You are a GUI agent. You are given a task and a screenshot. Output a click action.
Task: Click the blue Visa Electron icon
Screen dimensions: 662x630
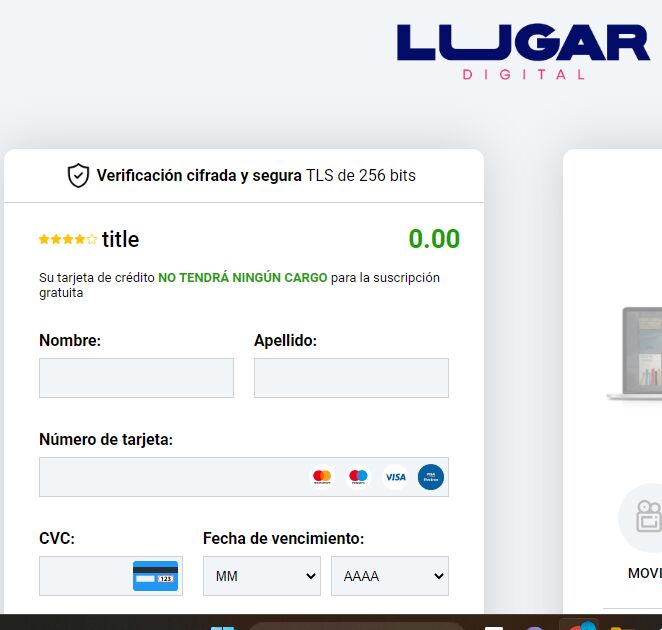pyautogui.click(x=431, y=477)
